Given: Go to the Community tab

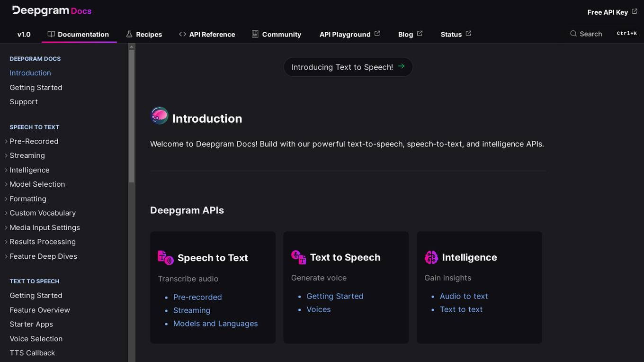Looking at the screenshot, I should pyautogui.click(x=276, y=34).
